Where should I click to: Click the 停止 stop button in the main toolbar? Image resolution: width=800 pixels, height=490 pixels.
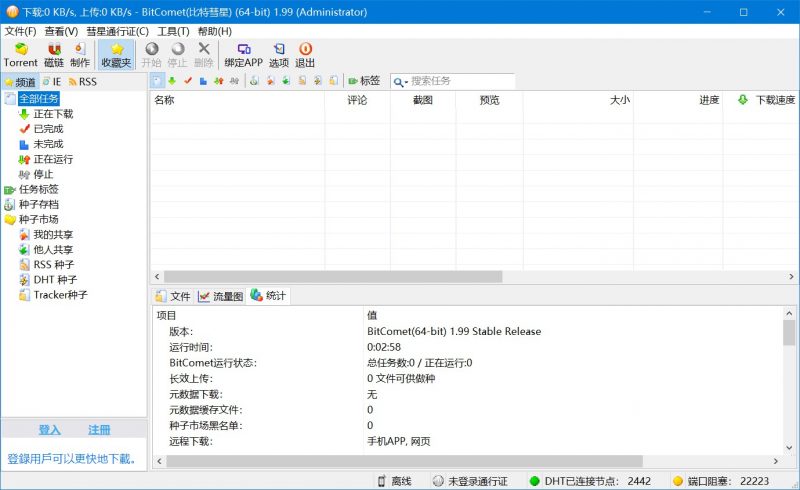click(178, 55)
